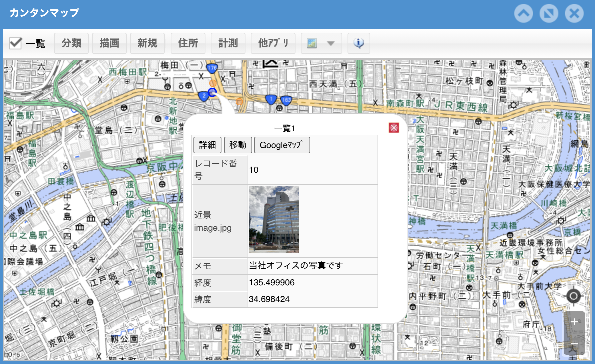This screenshot has height=364, width=595.
Task: Create a new record with 新規
Action: coord(147,43)
